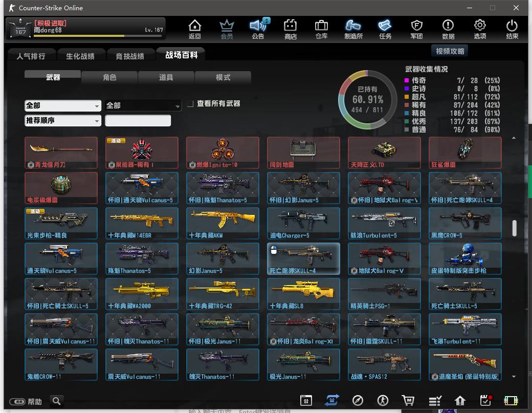Image resolution: width=532 pixels, height=413 pixels.
Task: Select the 天降正义LTD weapon card
Action: [x=384, y=153]
